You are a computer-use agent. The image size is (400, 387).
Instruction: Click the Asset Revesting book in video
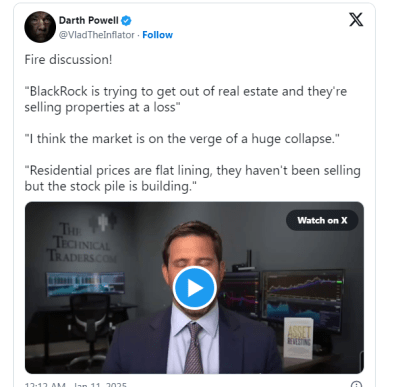[298, 337]
